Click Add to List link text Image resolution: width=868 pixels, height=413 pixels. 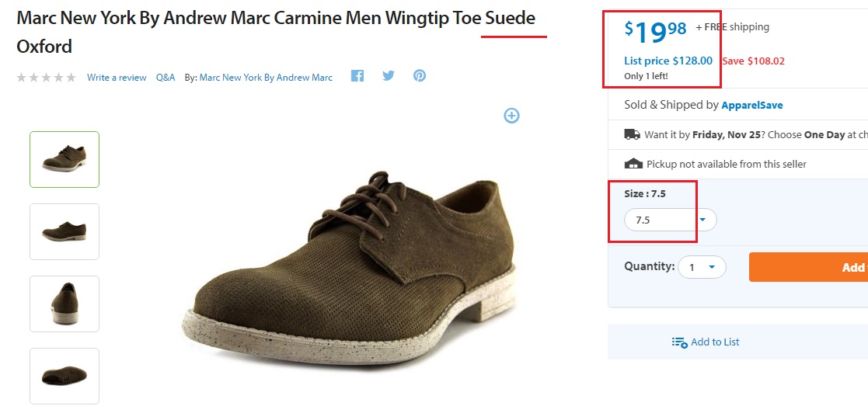715,342
